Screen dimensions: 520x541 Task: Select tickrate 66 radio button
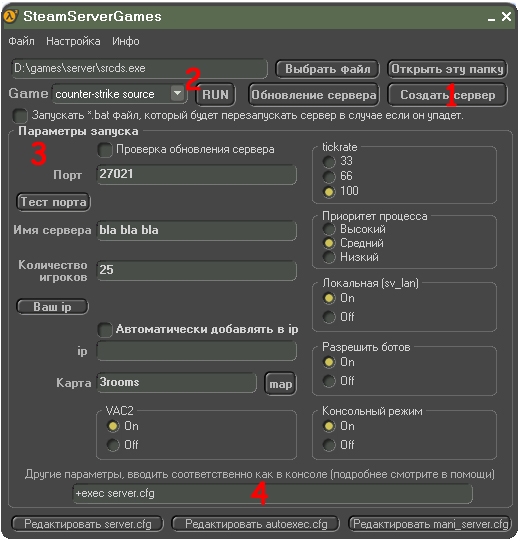tap(329, 176)
